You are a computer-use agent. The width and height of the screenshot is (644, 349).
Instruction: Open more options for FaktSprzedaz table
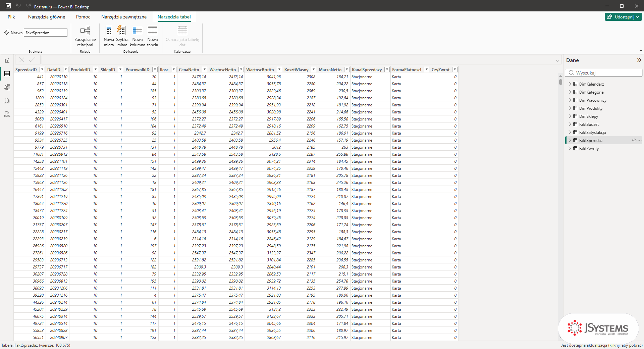click(x=640, y=140)
